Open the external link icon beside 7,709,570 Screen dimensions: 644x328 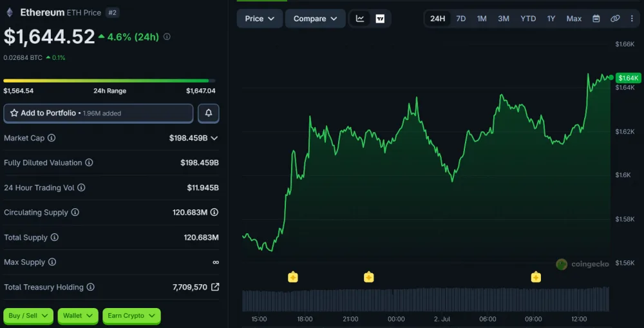(215, 287)
